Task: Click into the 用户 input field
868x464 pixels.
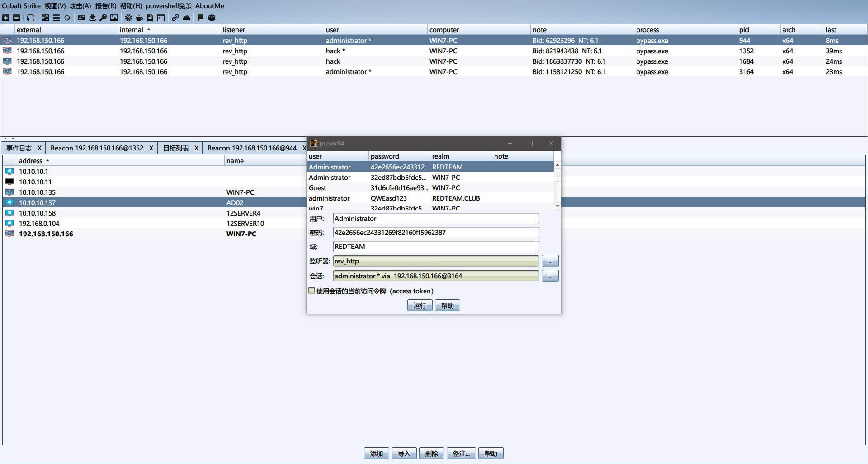Action: pos(436,219)
